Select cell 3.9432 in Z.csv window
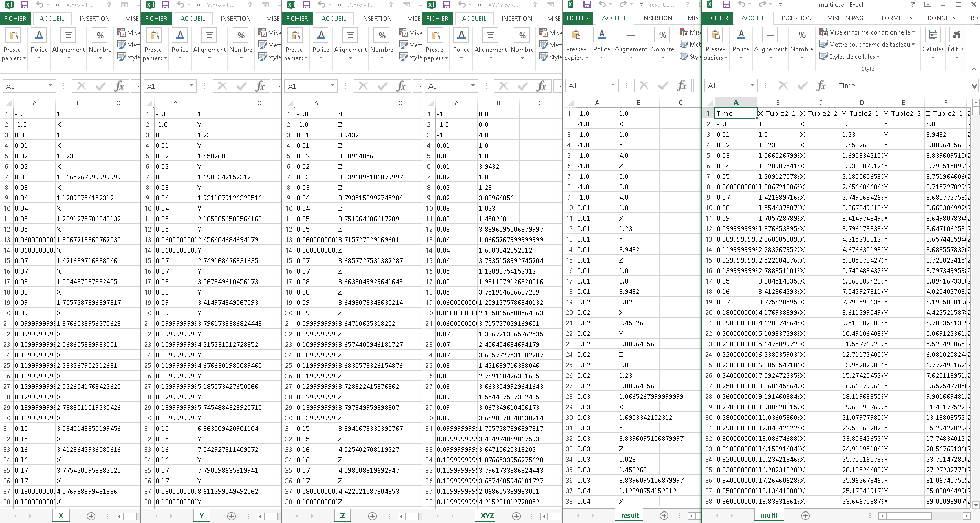Screen dimensions: 980x523 [x=358, y=135]
